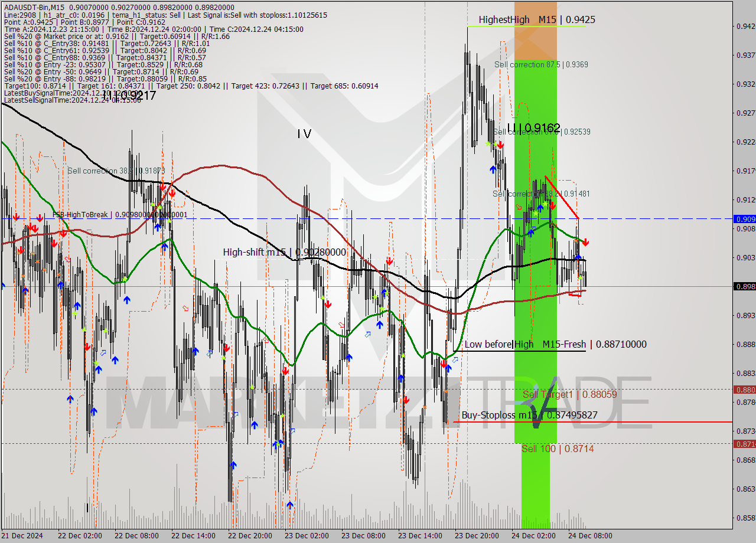Click the red price tag at 0.871
The image size is (756, 543).
pyautogui.click(x=744, y=444)
